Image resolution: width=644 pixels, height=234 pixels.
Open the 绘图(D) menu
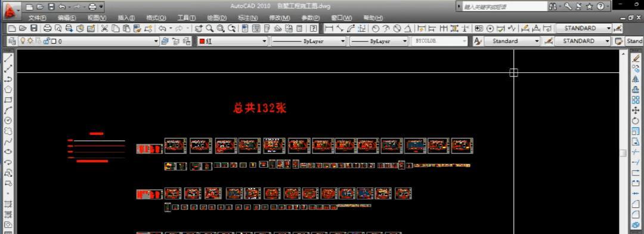coord(217,18)
